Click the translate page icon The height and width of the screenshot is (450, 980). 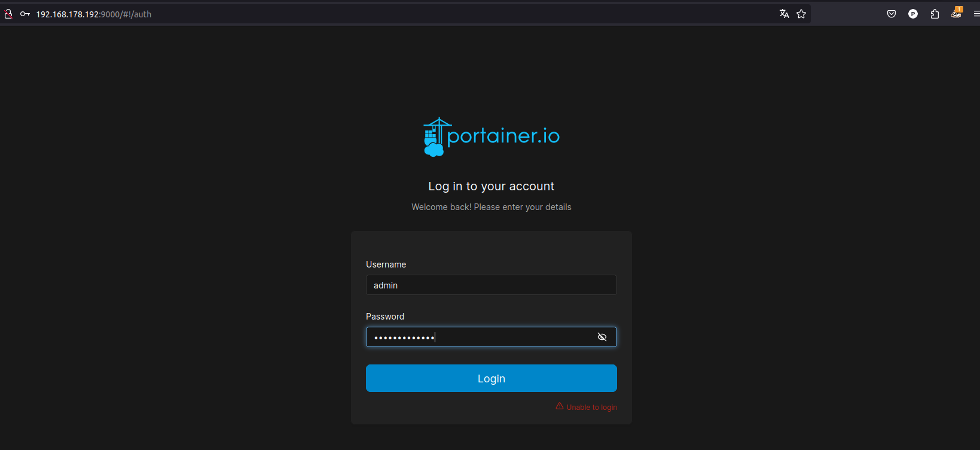coord(784,14)
